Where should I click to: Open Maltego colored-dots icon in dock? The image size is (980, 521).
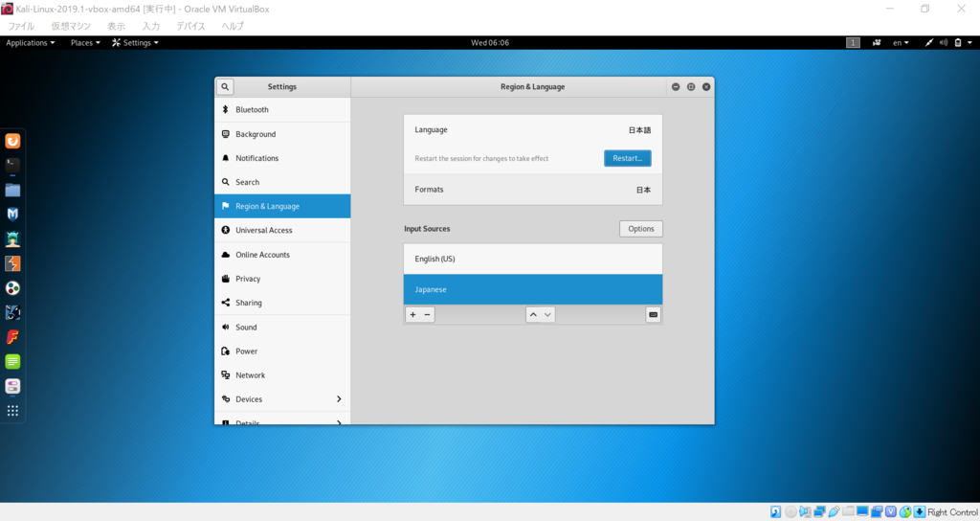tap(12, 287)
